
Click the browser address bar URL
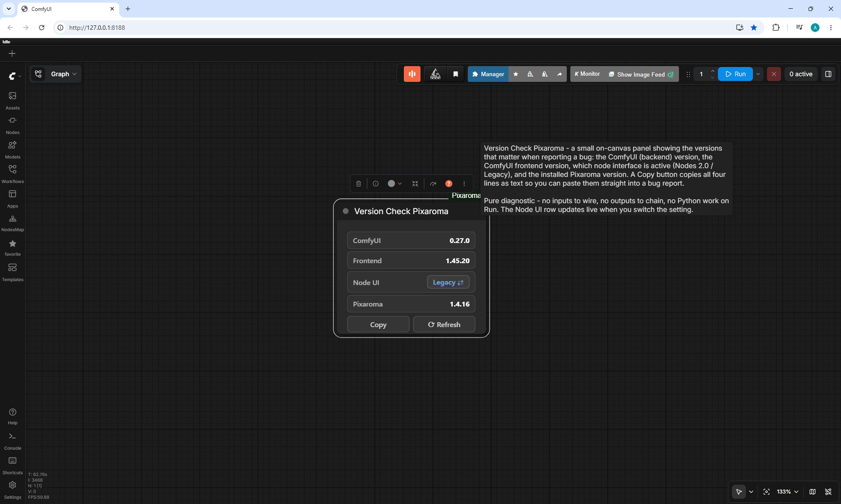click(x=97, y=28)
